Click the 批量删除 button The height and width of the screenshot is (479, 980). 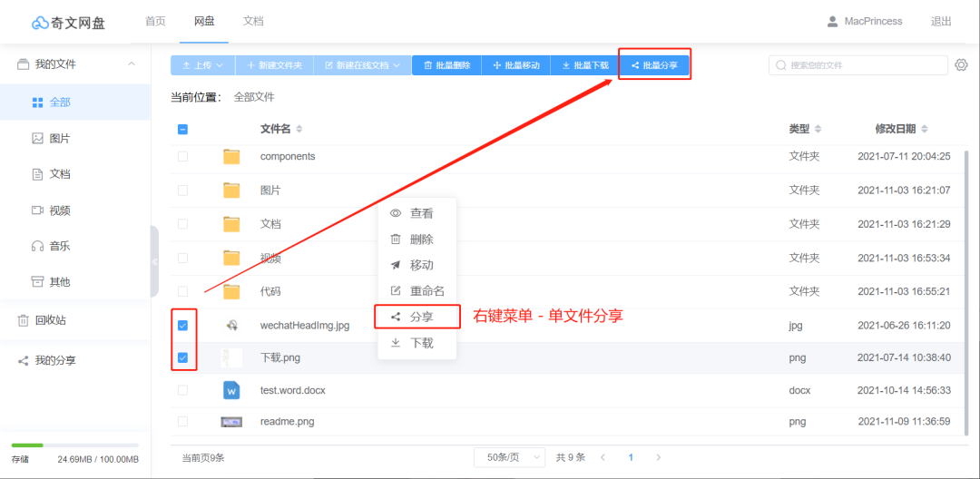pos(446,65)
